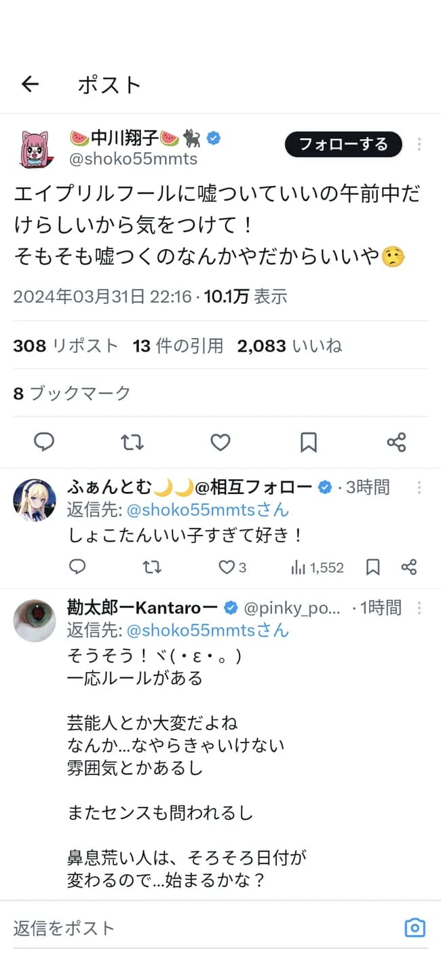
Task: Open the back arrow to return
Action: pyautogui.click(x=28, y=83)
